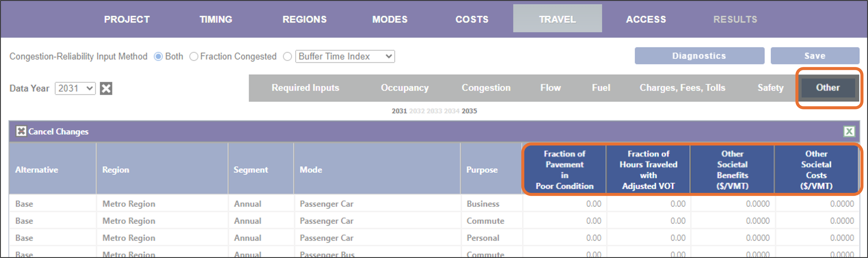The image size is (868, 258).
Task: Jump to year 2035 link
Action: tap(469, 111)
